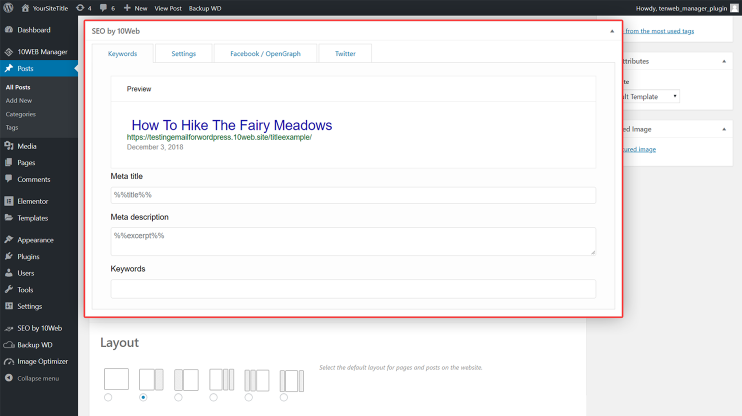The height and width of the screenshot is (416, 742).
Task: Click the Image Optimizer gauge icon
Action: [9, 362]
